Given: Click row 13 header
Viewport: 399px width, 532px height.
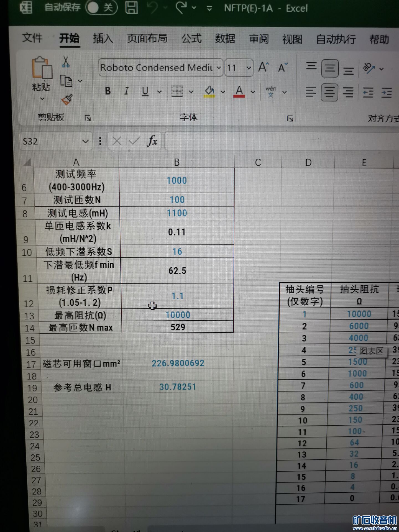Looking at the screenshot, I should point(29,316).
